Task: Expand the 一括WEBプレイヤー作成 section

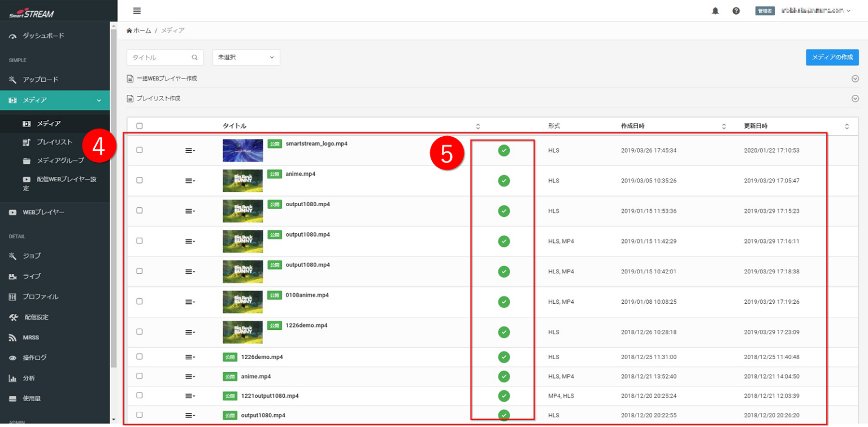Action: pyautogui.click(x=855, y=79)
